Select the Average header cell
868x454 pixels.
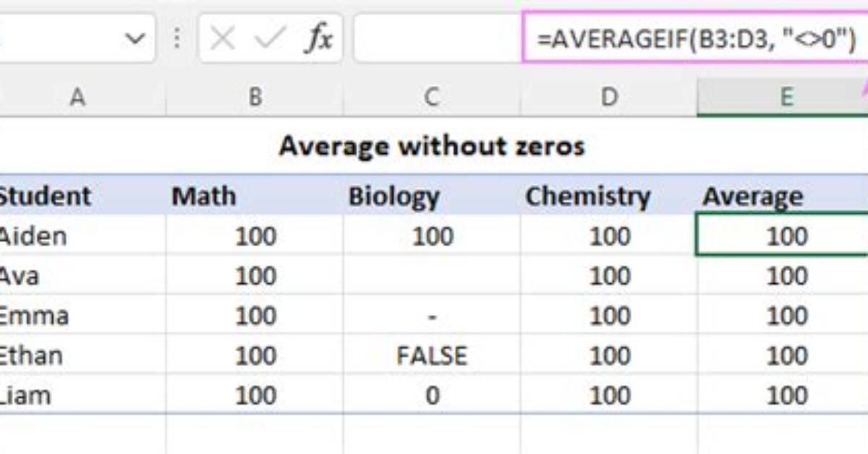pos(783,196)
